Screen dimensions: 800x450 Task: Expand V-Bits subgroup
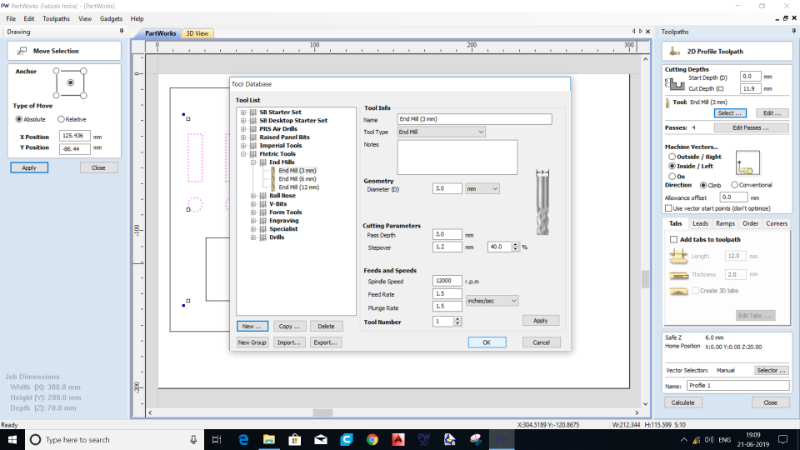coord(254,204)
